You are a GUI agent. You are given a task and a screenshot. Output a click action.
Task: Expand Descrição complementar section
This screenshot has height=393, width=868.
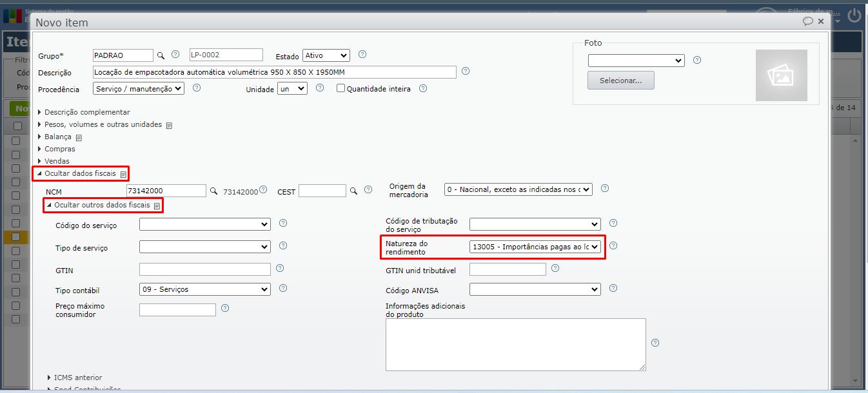[x=84, y=112]
